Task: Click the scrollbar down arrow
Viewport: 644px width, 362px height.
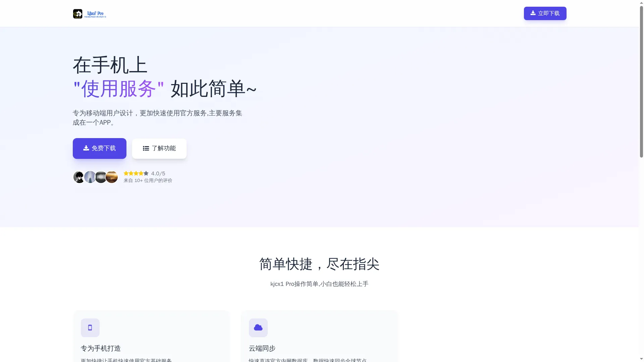Action: click(641, 359)
